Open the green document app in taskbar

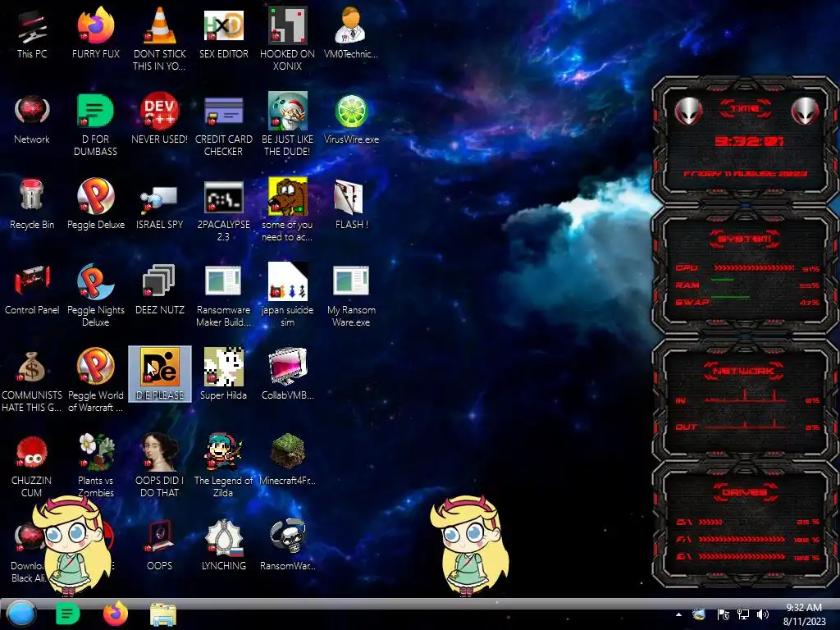coord(67,614)
